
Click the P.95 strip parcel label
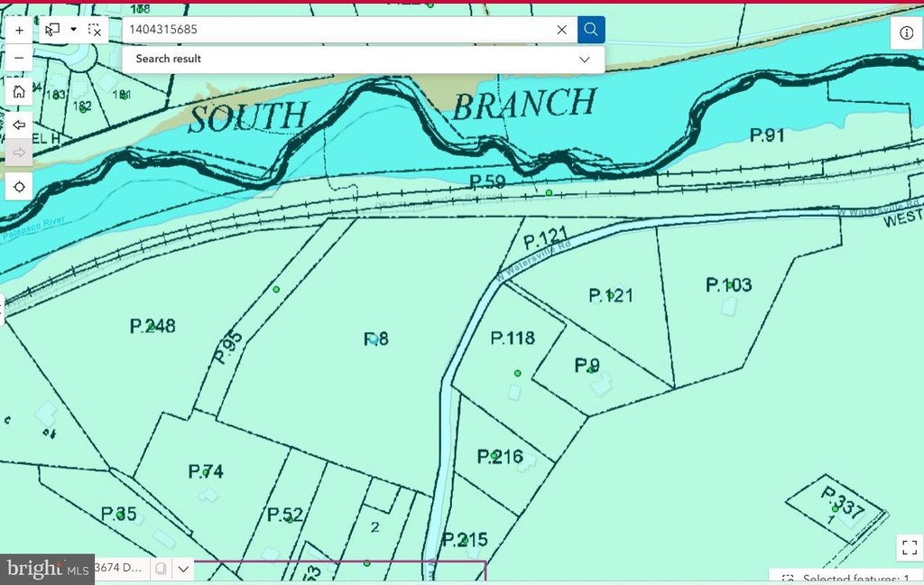(x=227, y=348)
